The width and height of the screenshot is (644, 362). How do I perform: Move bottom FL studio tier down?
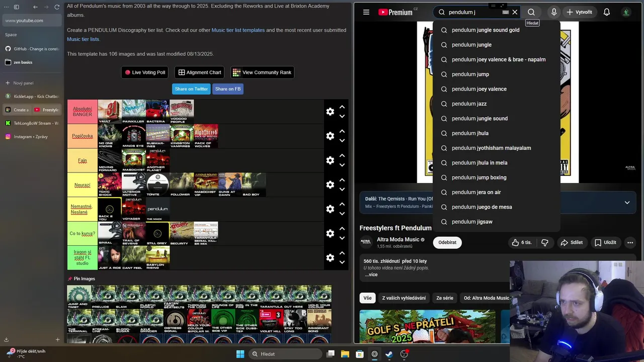[x=342, y=262]
